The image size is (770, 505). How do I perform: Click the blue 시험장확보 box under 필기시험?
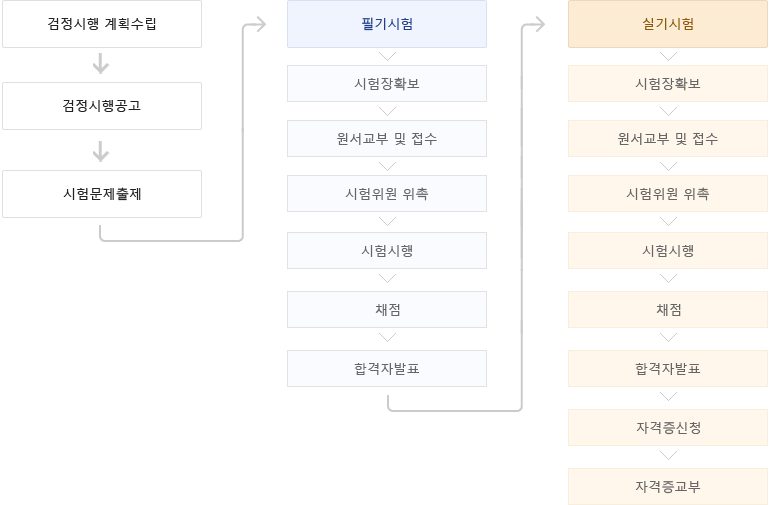pos(387,83)
